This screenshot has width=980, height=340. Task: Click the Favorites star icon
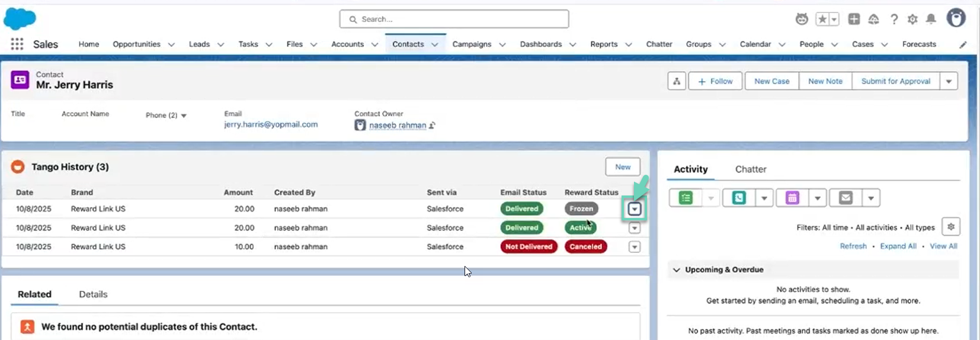click(822, 19)
